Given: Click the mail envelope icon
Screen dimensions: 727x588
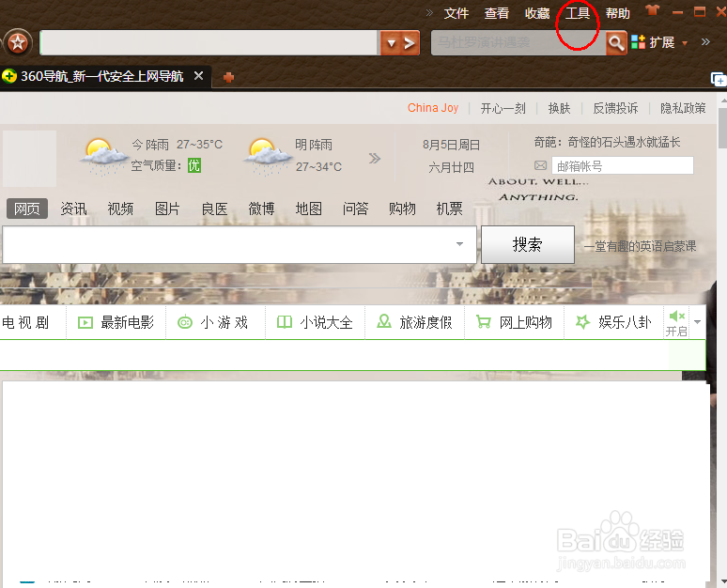Looking at the screenshot, I should pos(541,165).
